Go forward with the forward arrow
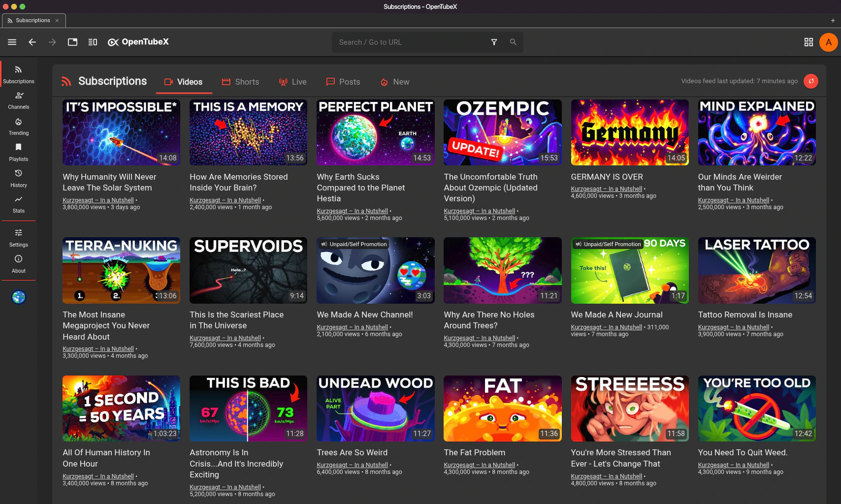The height and width of the screenshot is (504, 841). [x=52, y=42]
